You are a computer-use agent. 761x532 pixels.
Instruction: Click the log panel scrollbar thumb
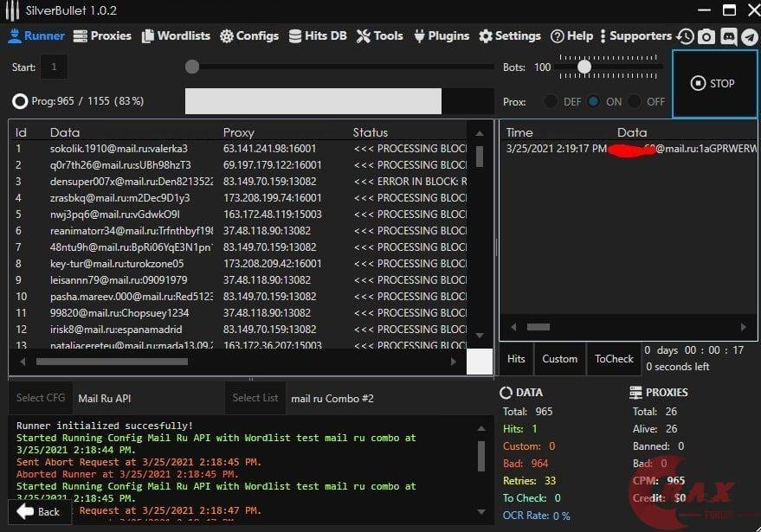(x=481, y=456)
